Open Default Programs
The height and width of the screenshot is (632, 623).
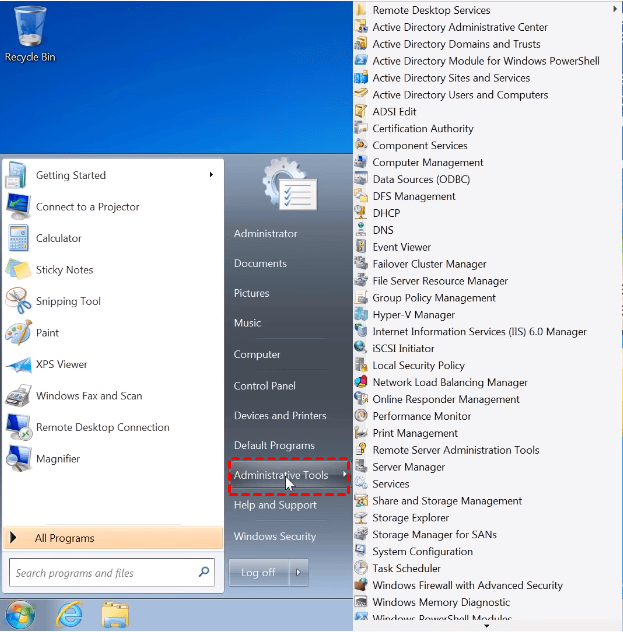click(274, 445)
